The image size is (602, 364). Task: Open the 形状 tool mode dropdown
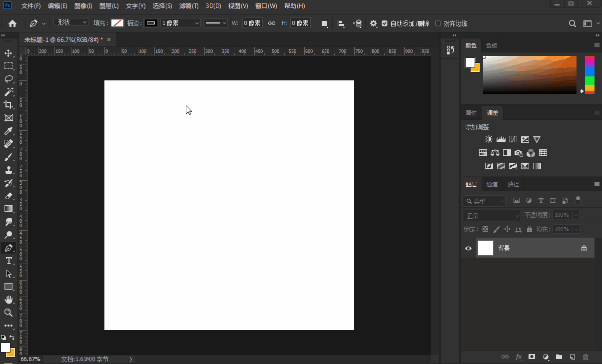coord(70,22)
